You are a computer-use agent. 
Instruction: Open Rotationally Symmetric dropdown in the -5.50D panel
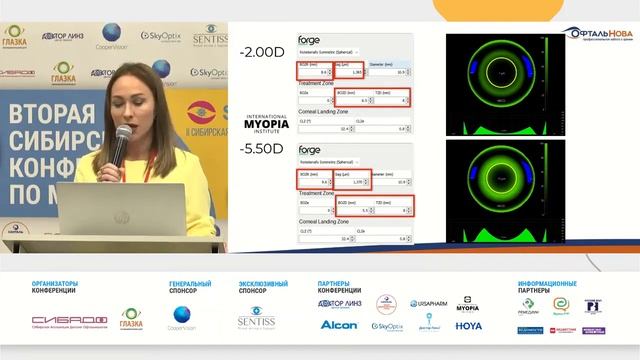click(329, 162)
